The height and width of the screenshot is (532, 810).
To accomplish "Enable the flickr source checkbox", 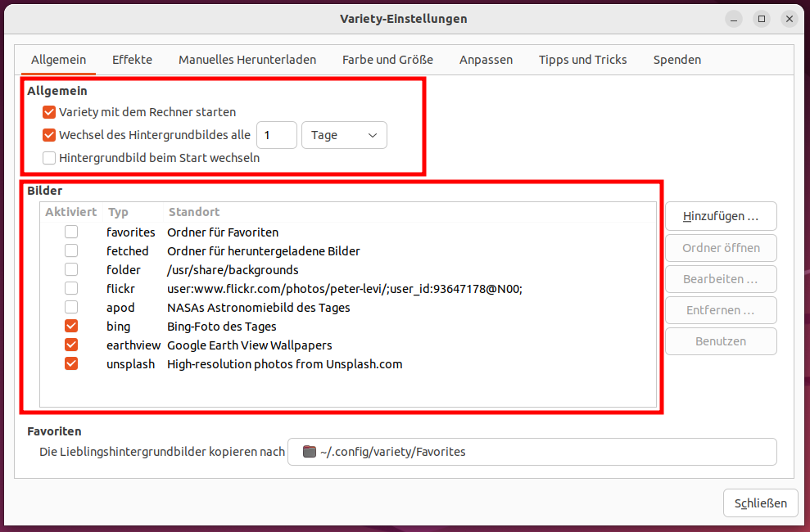I will (71, 288).
